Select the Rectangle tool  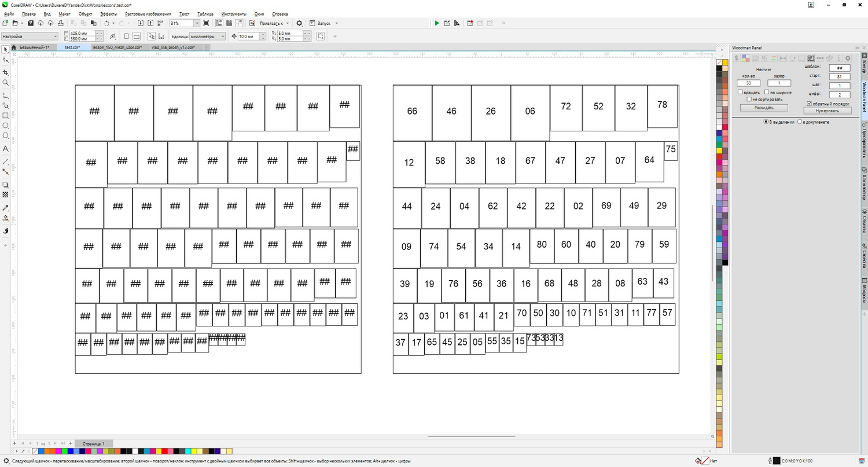pyautogui.click(x=6, y=115)
